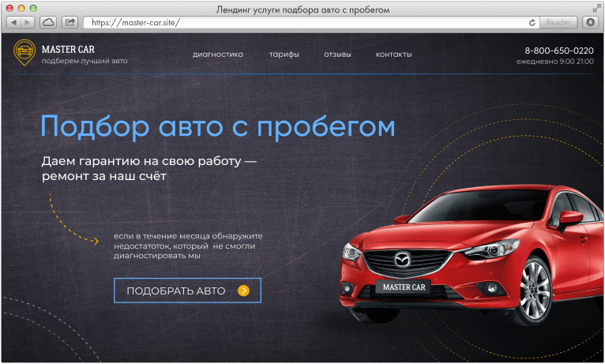This screenshot has height=364, width=605.
Task: Click the fullscreen arrows icon in title bar
Action: 597,8
